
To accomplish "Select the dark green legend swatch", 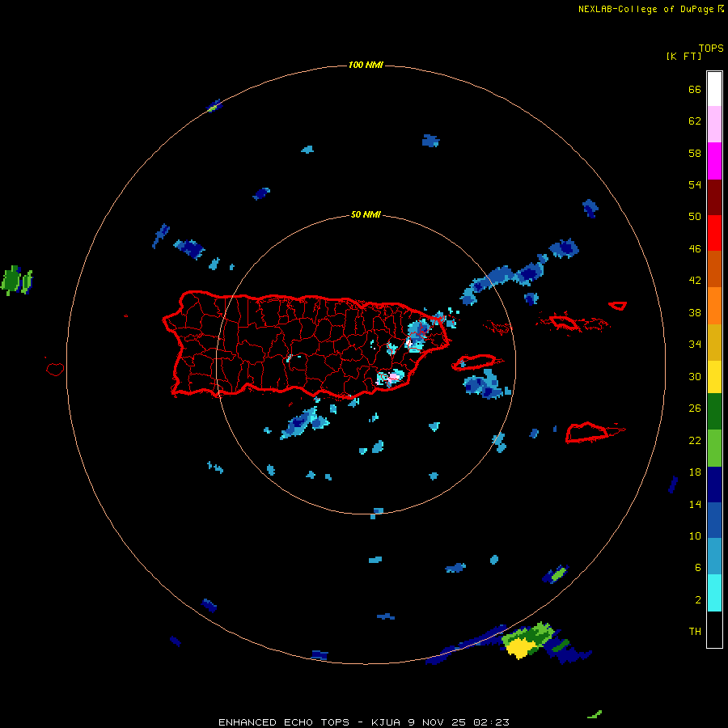I will (x=714, y=412).
